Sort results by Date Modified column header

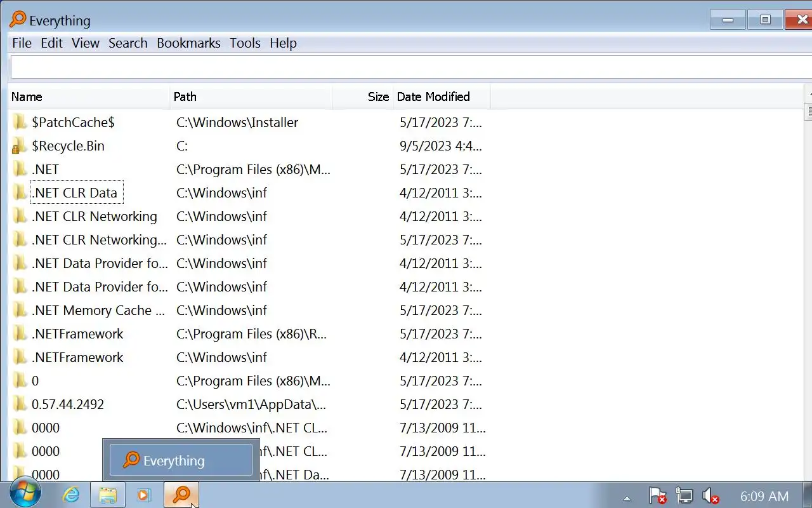442,97
